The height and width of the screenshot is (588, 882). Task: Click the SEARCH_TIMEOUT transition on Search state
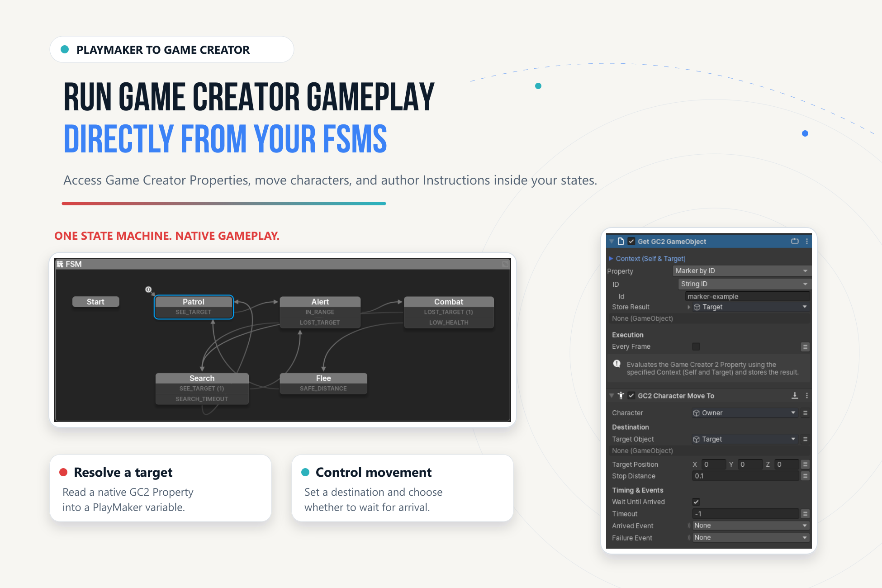pyautogui.click(x=202, y=399)
